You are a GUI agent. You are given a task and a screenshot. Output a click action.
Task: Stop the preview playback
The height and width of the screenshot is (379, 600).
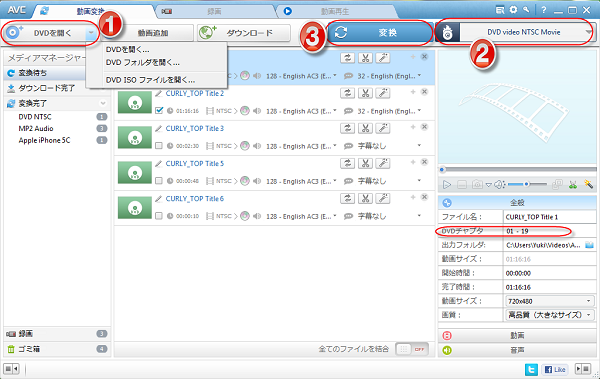pos(462,185)
